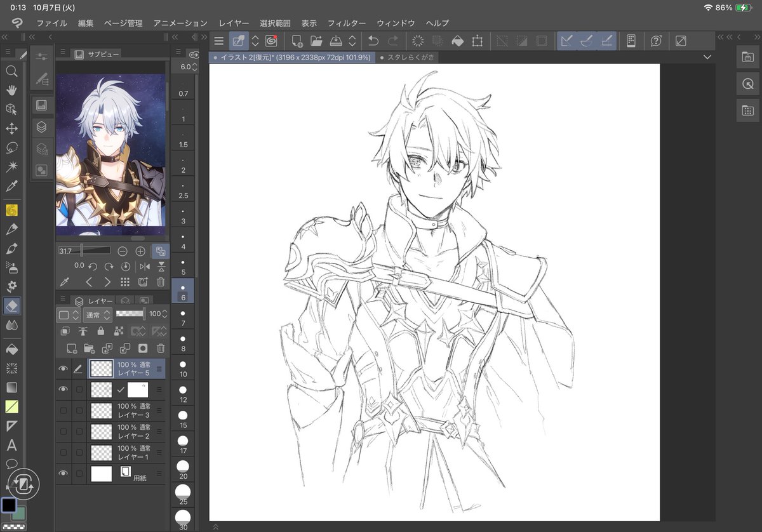This screenshot has width=762, height=532.
Task: Expand canvas tab list chevron
Action: (708, 57)
